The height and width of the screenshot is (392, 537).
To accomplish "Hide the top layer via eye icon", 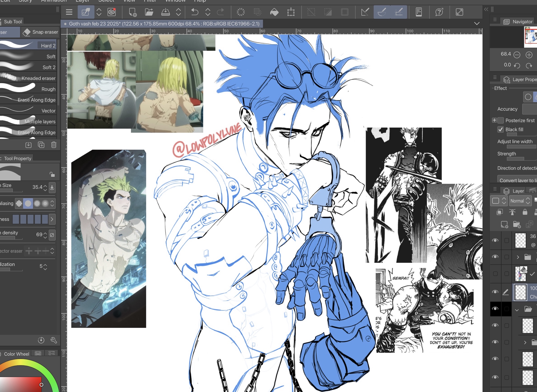I will click(x=495, y=240).
